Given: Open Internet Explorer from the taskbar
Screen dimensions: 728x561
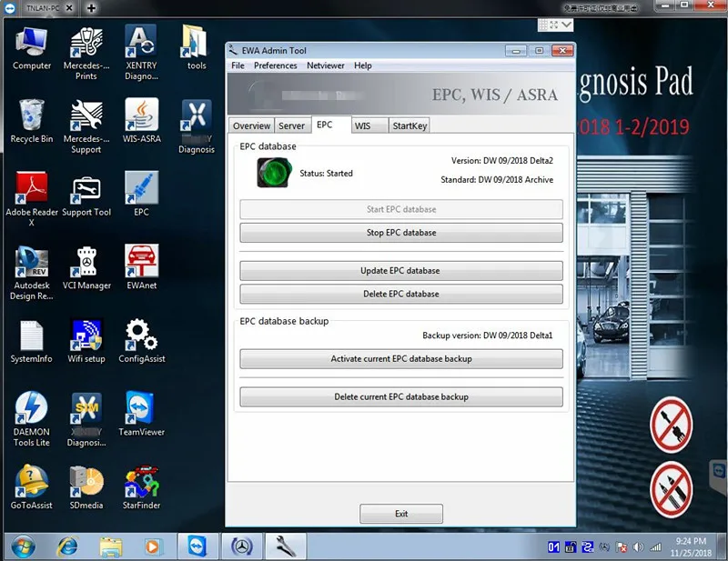Looking at the screenshot, I should 67,546.
